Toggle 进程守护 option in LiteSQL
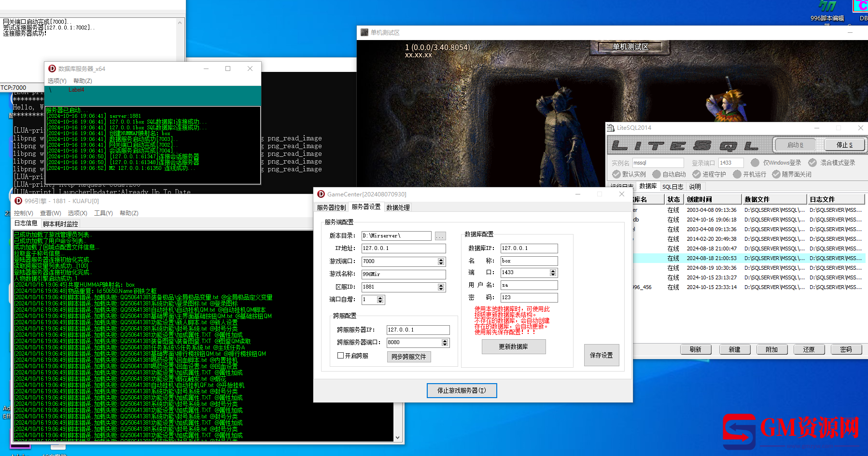The image size is (868, 456). coord(697,174)
